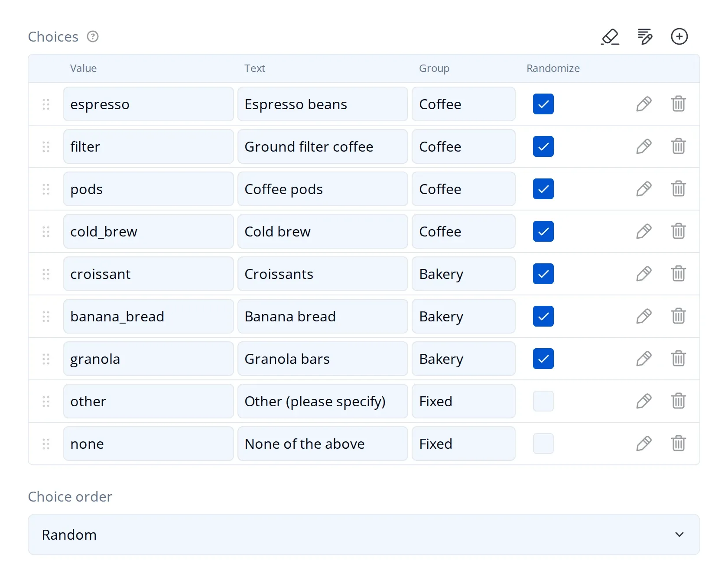The height and width of the screenshot is (583, 728).
Task: Click the clear choices eraser icon
Action: [610, 37]
